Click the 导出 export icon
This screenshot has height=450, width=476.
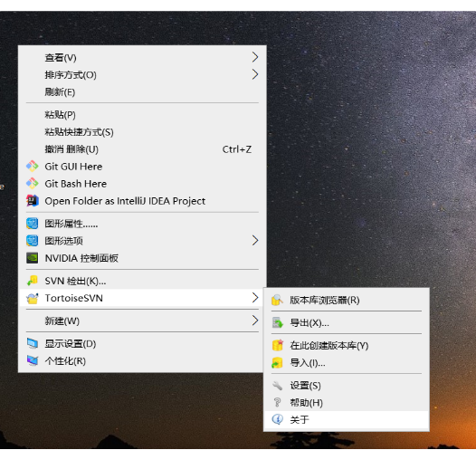point(277,322)
